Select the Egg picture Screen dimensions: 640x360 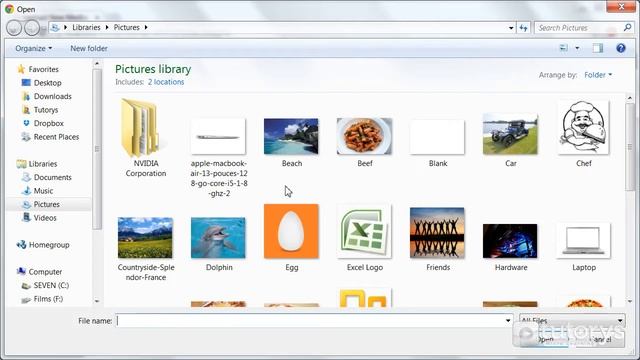291,238
